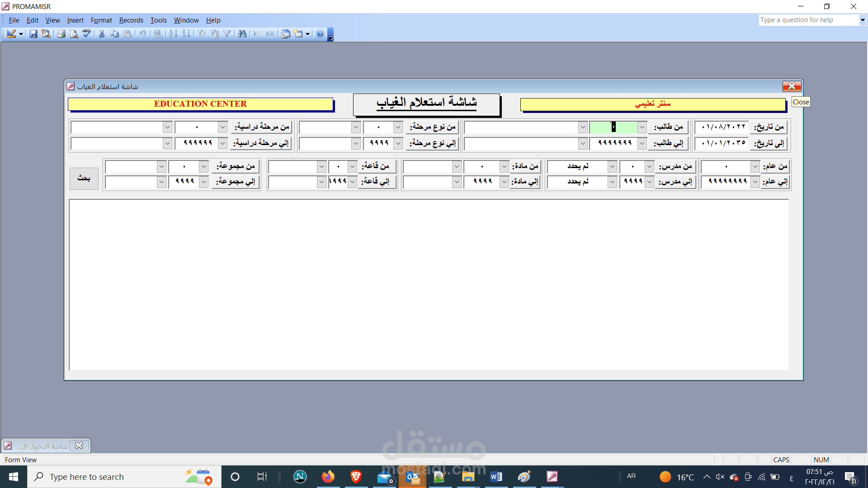Expand the إلي طالب ٩٩٩٩٩٩٩ dropdown arrow
The height and width of the screenshot is (488, 868).
pos(642,144)
